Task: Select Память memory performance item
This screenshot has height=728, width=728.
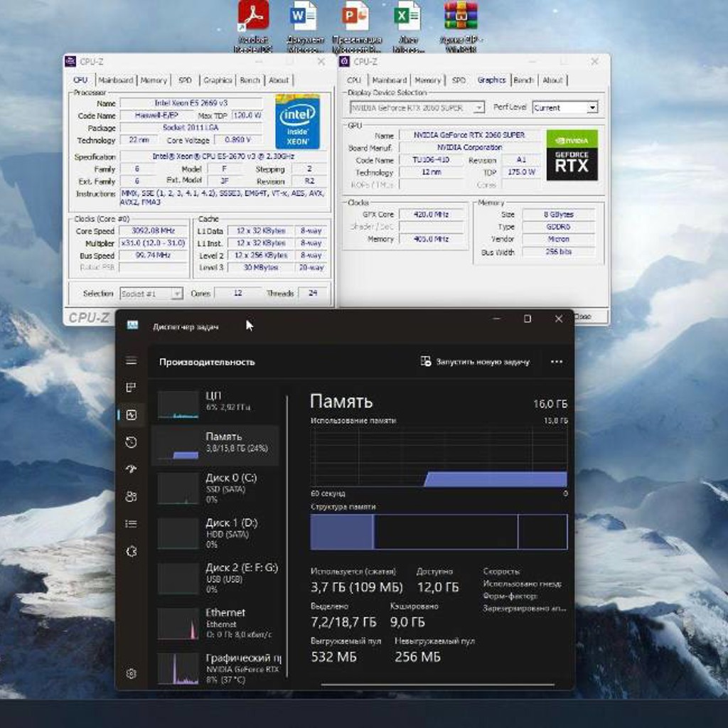Action: point(215,446)
